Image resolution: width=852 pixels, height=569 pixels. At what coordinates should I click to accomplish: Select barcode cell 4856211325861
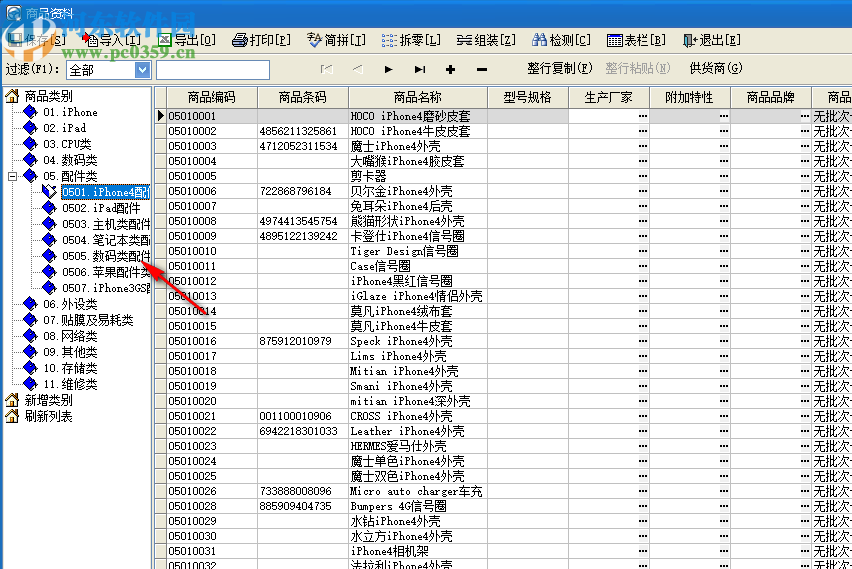coord(303,131)
